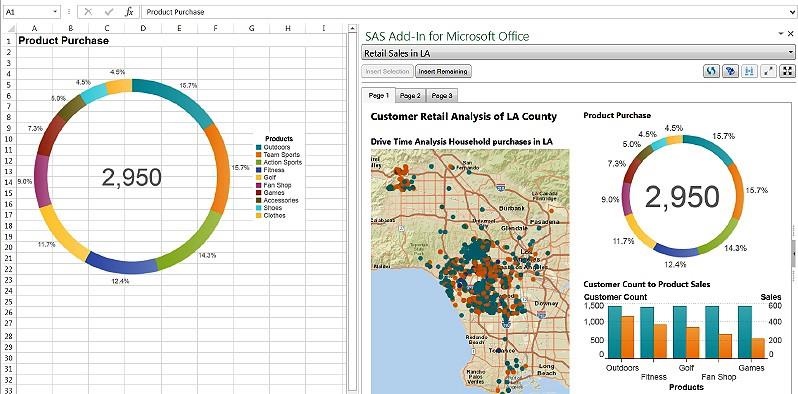Click the second SAS toolbar icon beside refresh

(730, 71)
